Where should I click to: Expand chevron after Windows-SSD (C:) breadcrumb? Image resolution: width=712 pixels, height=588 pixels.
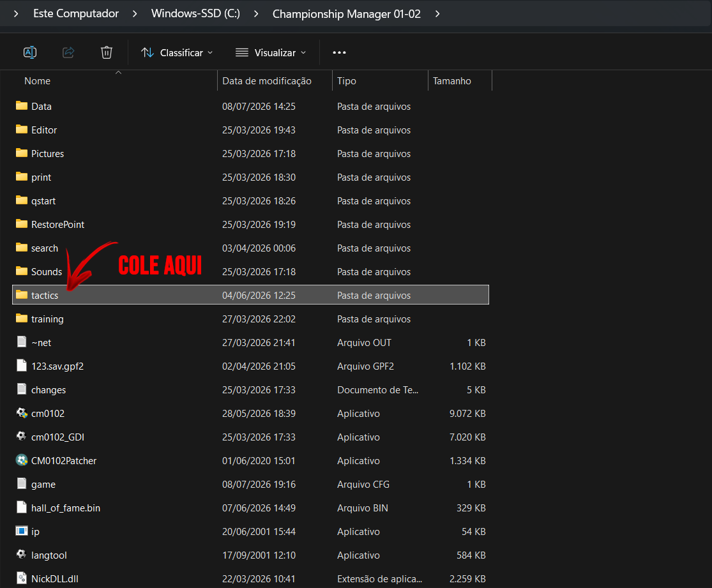(256, 14)
